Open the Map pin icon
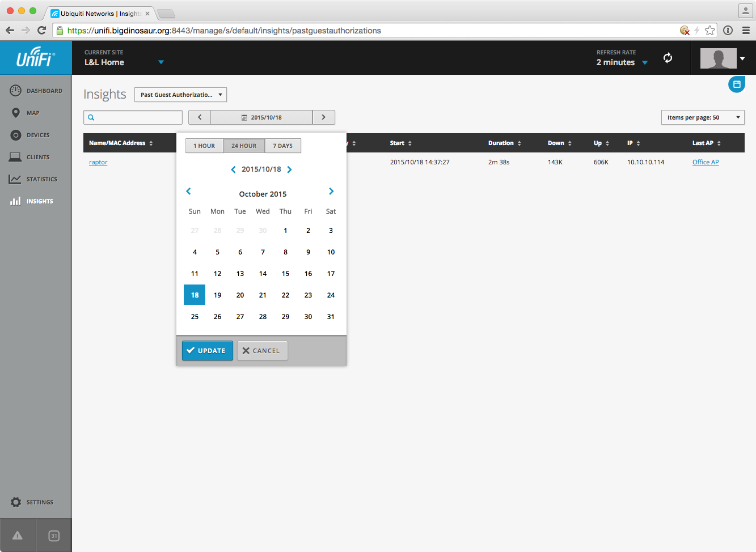756x552 pixels. tap(16, 113)
